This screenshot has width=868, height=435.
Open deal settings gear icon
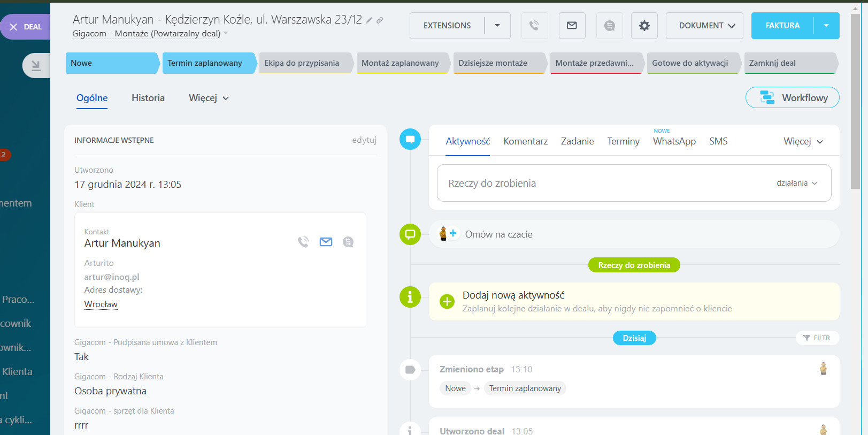[644, 26]
